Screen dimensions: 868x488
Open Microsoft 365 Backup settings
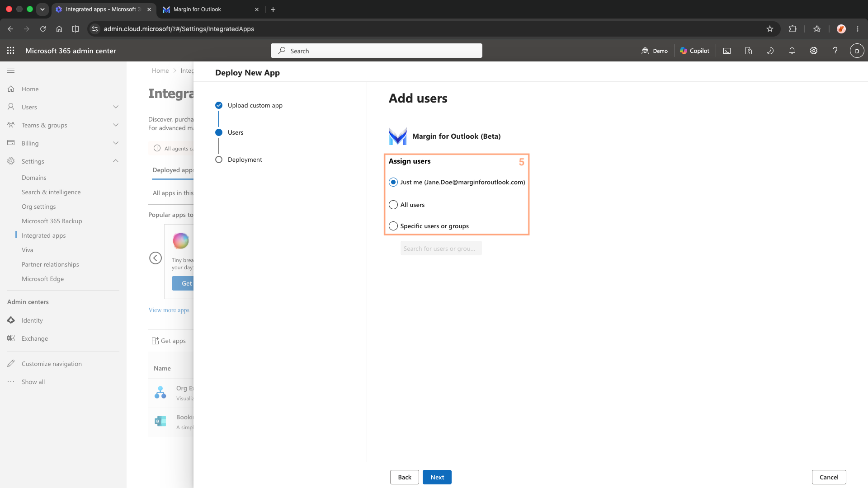[52, 221]
